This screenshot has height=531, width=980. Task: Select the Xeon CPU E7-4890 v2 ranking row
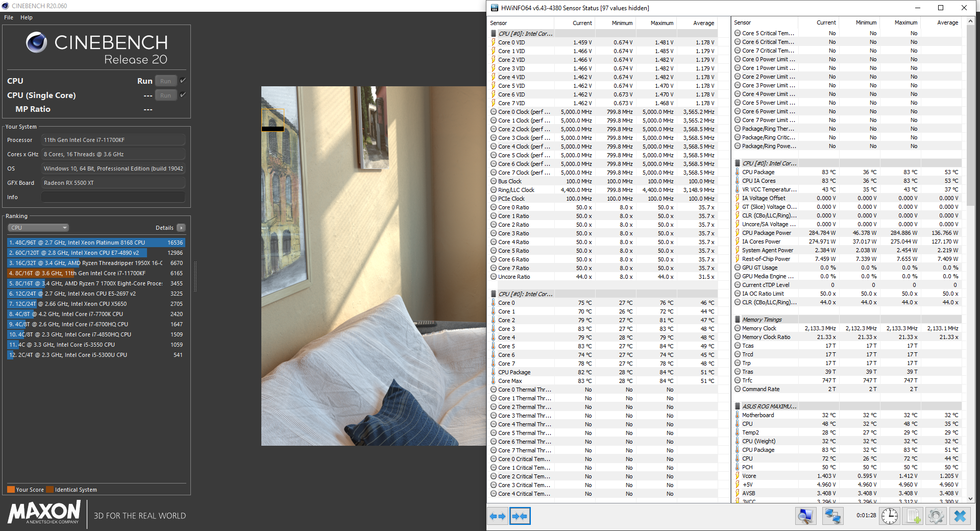tap(96, 253)
